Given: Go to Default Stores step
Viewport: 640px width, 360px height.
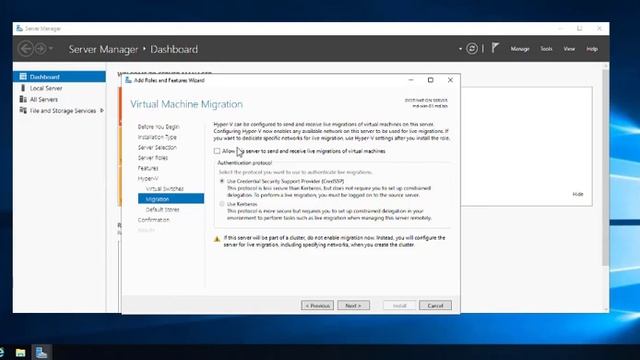Looking at the screenshot, I should point(162,209).
